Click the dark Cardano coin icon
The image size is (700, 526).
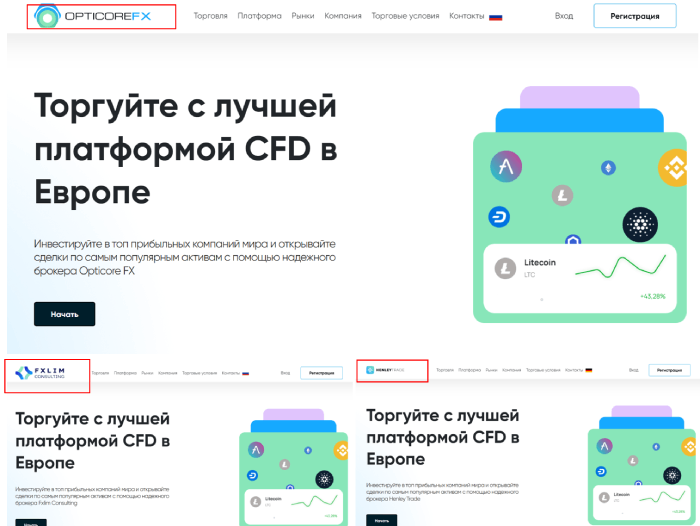640,225
